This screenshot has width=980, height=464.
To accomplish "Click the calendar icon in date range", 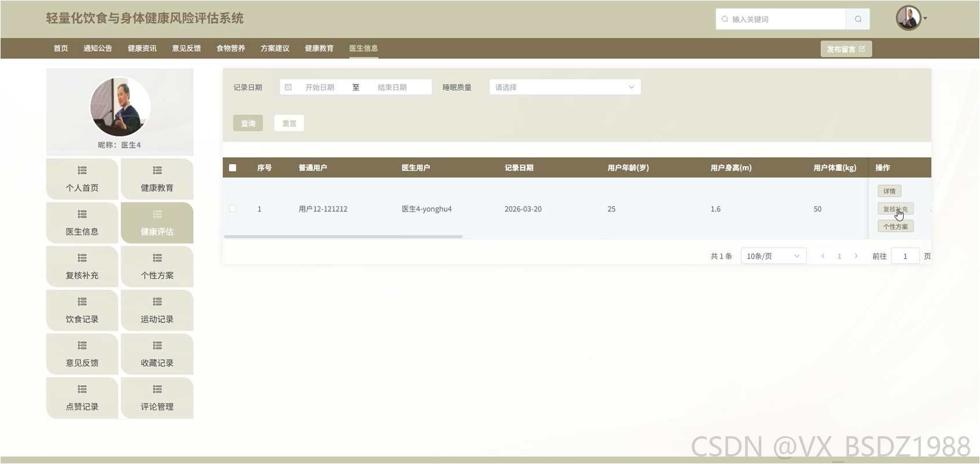I will 288,87.
